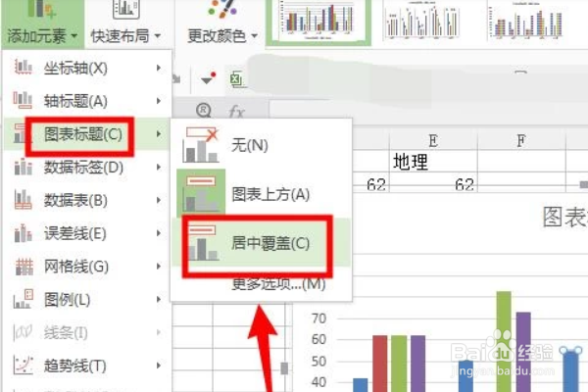Select the first highlighted chart style thumbnail
Image resolution: width=588 pixels, height=392 pixels.
click(x=318, y=21)
